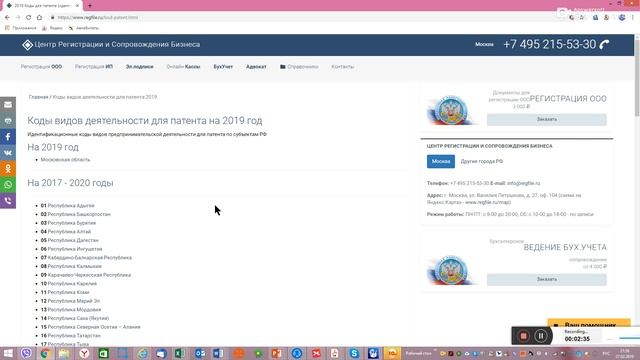Click the Центр Регистрации и Сопровождения Бизнеса logo
The width and height of the screenshot is (640, 360).
click(x=111, y=44)
